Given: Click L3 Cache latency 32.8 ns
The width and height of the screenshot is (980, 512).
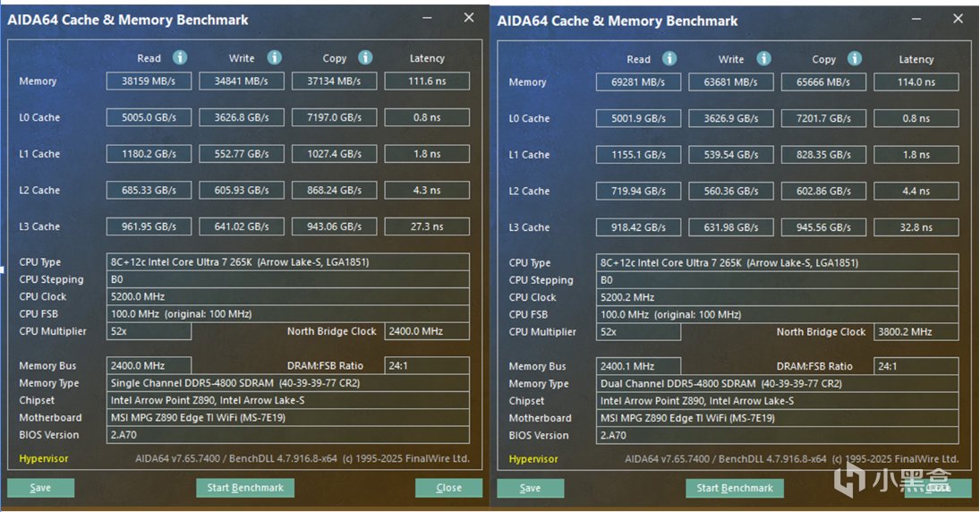Looking at the screenshot, I should point(916,227).
